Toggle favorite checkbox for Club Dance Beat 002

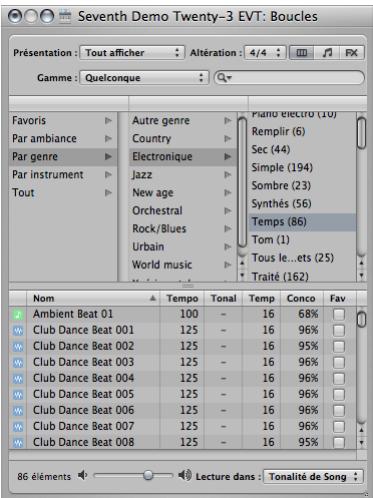(x=339, y=346)
